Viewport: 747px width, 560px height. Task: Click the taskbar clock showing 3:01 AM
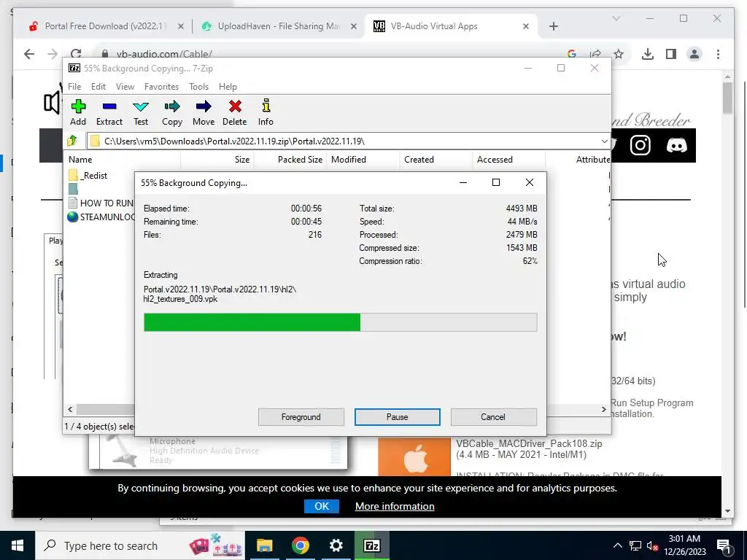tap(684, 545)
